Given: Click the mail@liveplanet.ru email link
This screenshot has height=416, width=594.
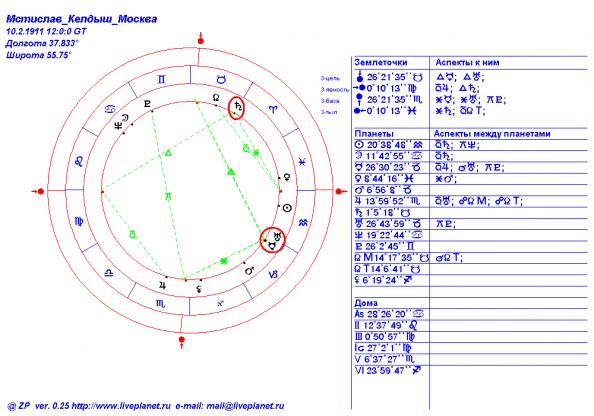Looking at the screenshot, I should click(x=245, y=406).
